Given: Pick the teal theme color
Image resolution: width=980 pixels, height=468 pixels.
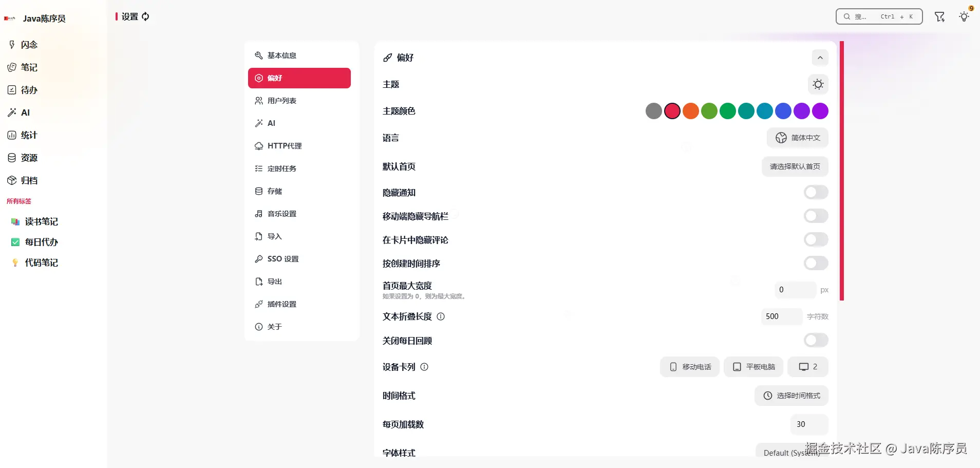Looking at the screenshot, I should tap(746, 111).
